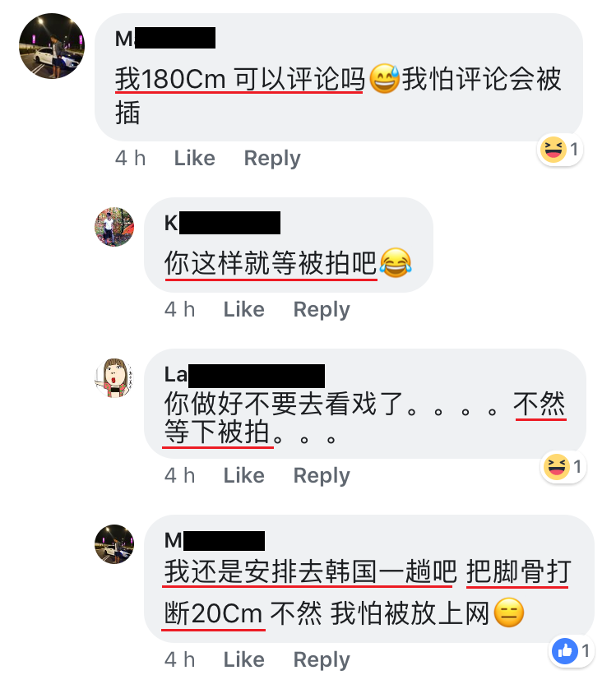Like La's comment
This screenshot has width=616, height=675.
click(243, 475)
